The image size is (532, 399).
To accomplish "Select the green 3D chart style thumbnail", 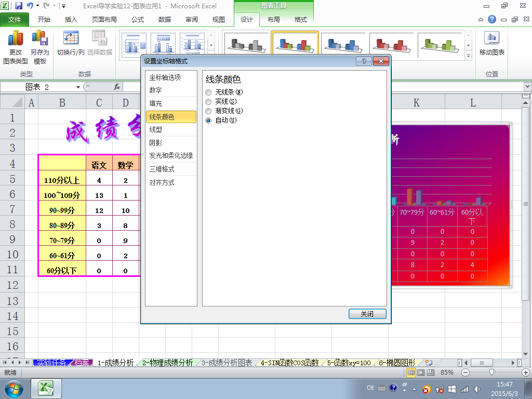I will tap(440, 45).
